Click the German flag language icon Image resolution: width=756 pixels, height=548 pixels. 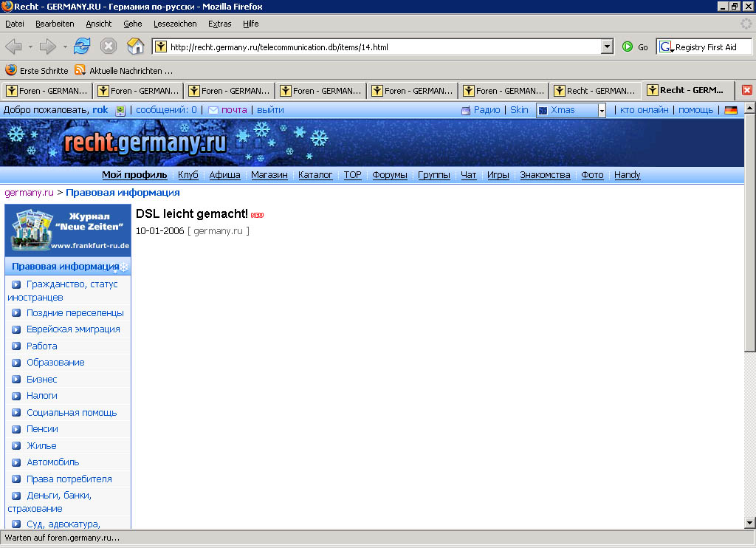(731, 110)
